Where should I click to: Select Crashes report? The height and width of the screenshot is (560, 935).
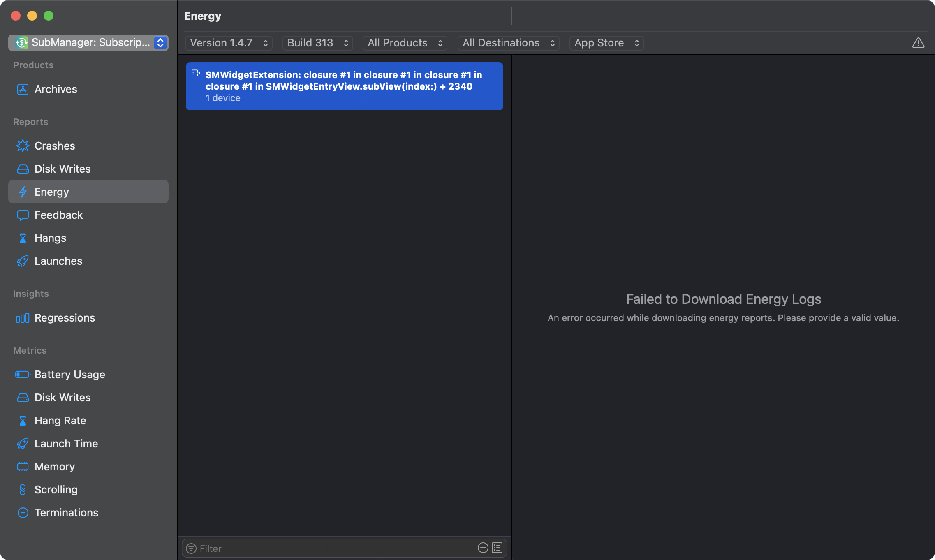(88, 146)
